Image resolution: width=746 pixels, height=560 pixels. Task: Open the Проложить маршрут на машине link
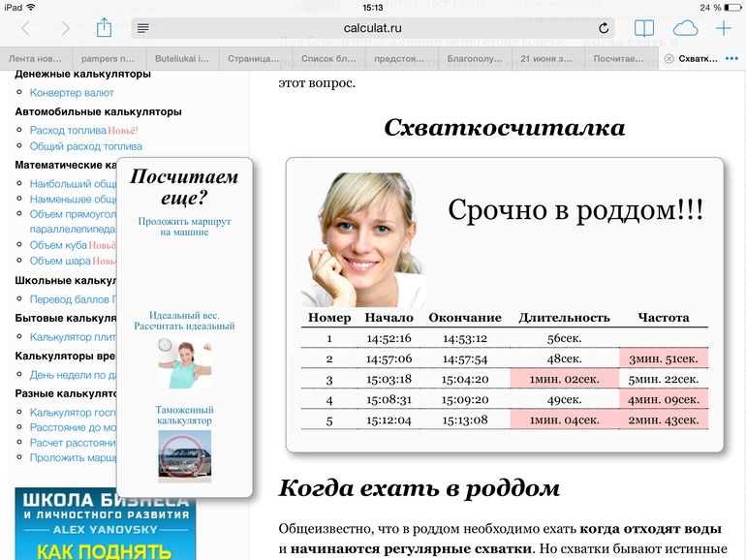tap(185, 227)
